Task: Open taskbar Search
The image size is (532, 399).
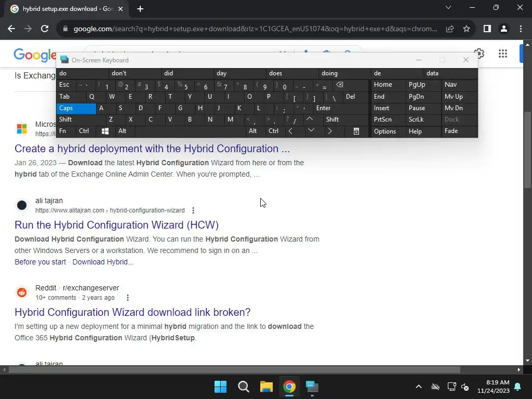Action: tap(243, 387)
